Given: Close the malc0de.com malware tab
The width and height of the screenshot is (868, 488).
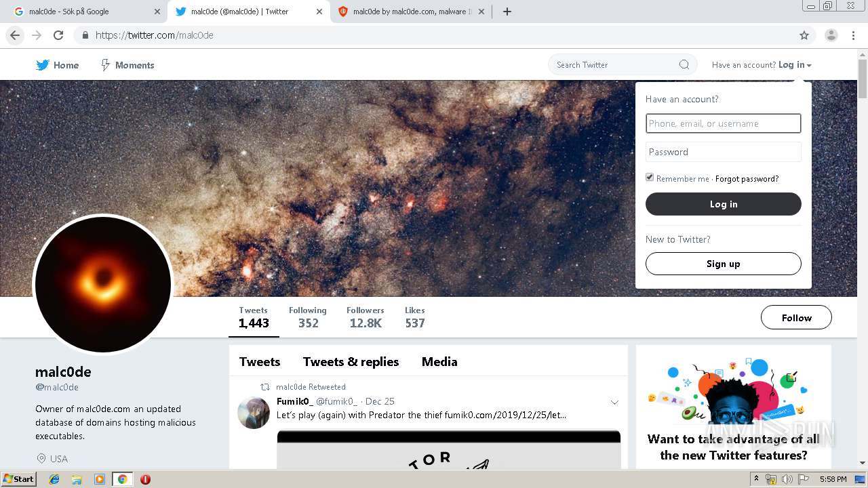Looking at the screenshot, I should 481,12.
